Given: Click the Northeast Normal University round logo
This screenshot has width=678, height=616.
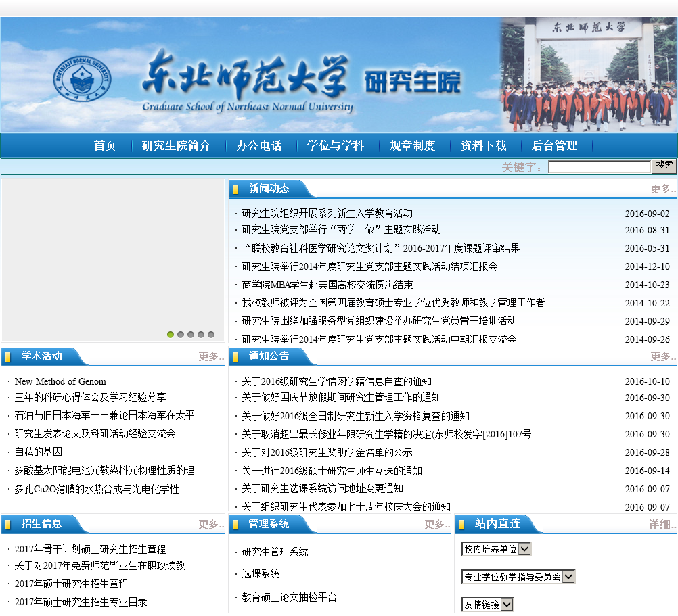Looking at the screenshot, I should pyautogui.click(x=82, y=79).
